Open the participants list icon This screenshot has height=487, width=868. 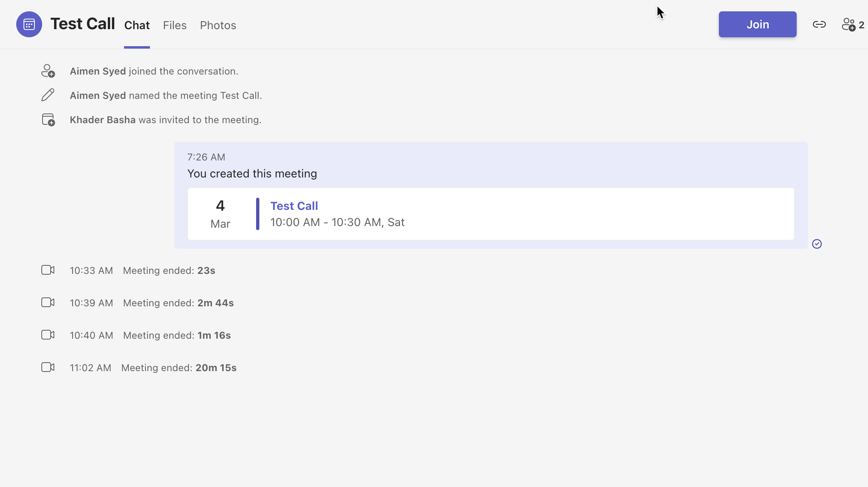pos(849,24)
